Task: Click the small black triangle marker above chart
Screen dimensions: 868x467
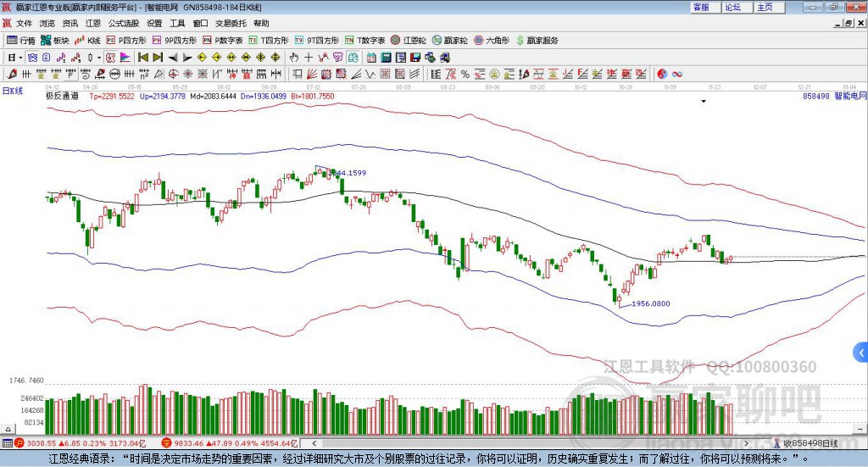Action: pyautogui.click(x=704, y=101)
